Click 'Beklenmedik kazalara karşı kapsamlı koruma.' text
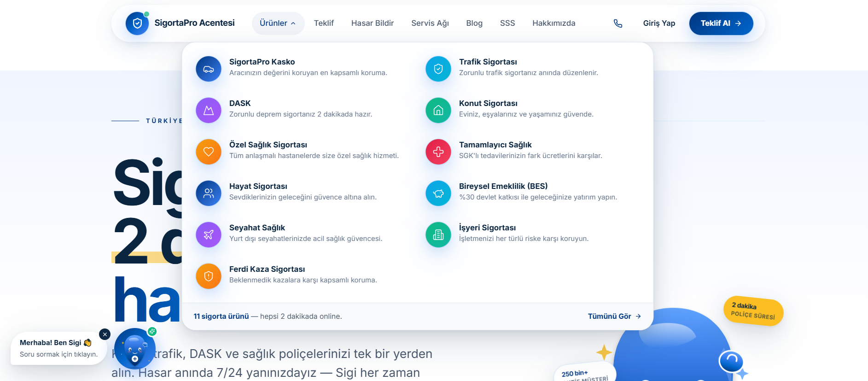Viewport: 868px width, 381px height. pos(303,280)
